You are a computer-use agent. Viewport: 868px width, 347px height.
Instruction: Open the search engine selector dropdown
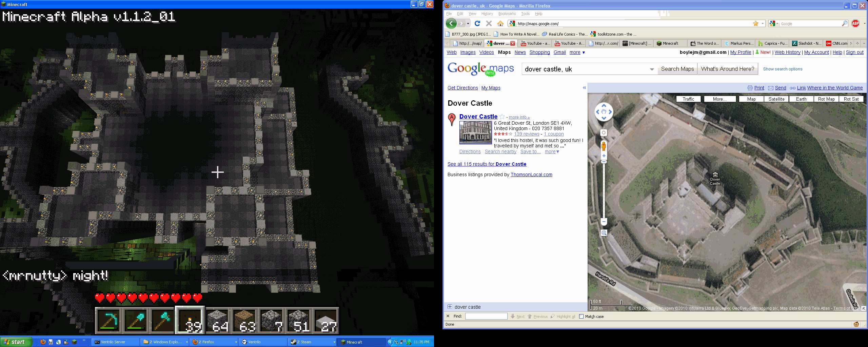click(x=773, y=23)
